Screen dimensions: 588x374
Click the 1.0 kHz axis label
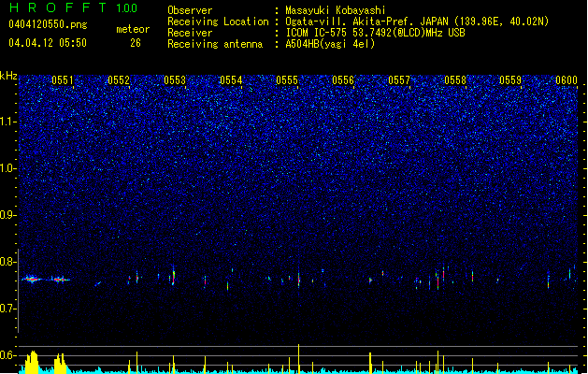tap(7, 168)
